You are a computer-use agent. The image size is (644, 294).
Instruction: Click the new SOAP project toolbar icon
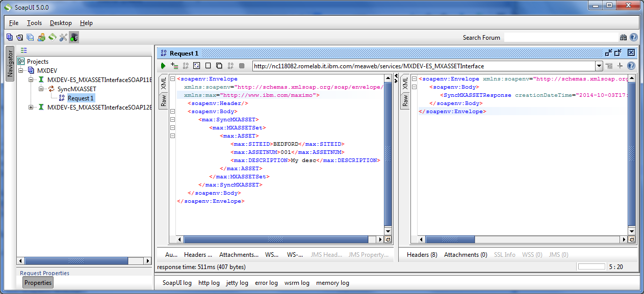pyautogui.click(x=9, y=37)
